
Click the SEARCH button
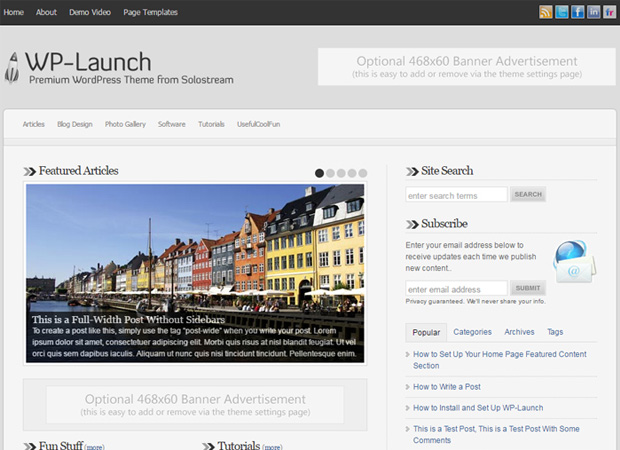coord(528,194)
